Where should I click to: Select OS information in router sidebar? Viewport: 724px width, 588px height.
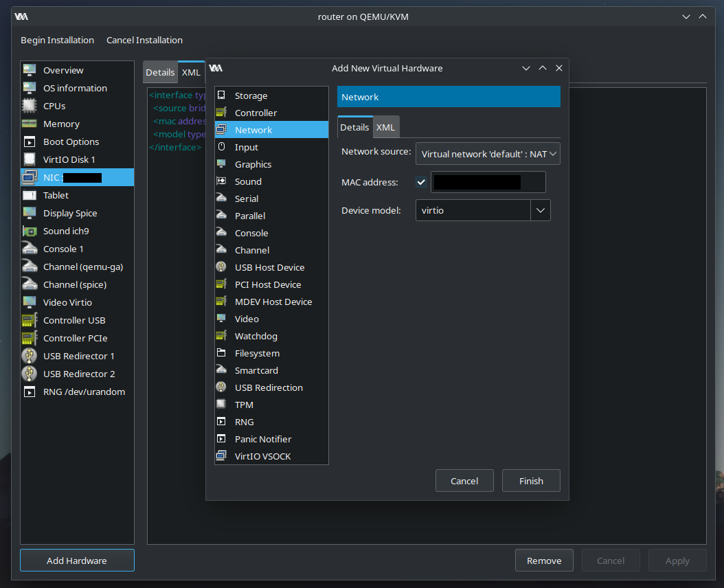pos(77,88)
